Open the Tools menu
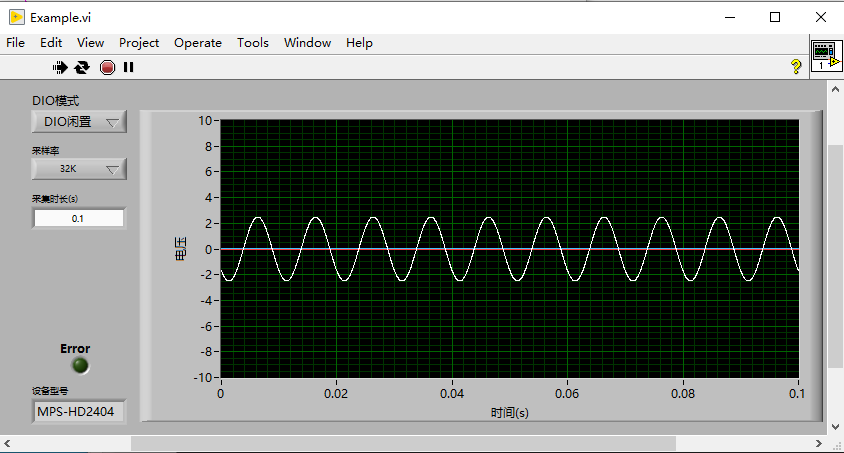844x453 pixels. (x=252, y=42)
